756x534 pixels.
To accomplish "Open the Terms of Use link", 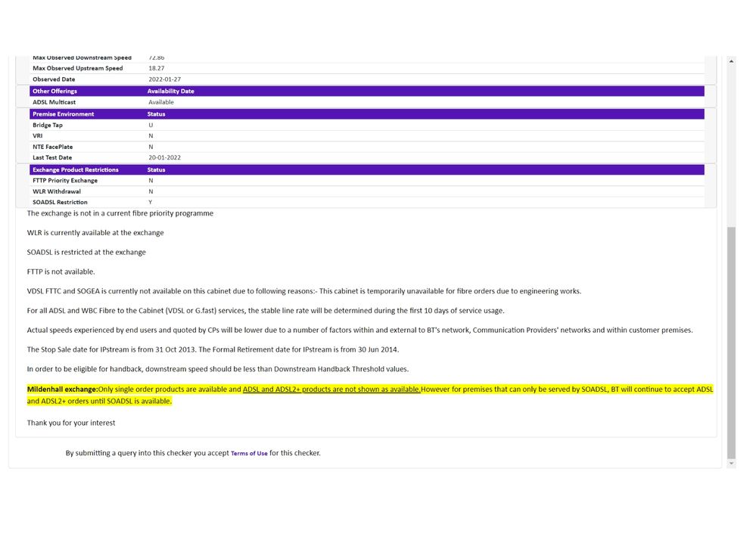I will pyautogui.click(x=249, y=454).
